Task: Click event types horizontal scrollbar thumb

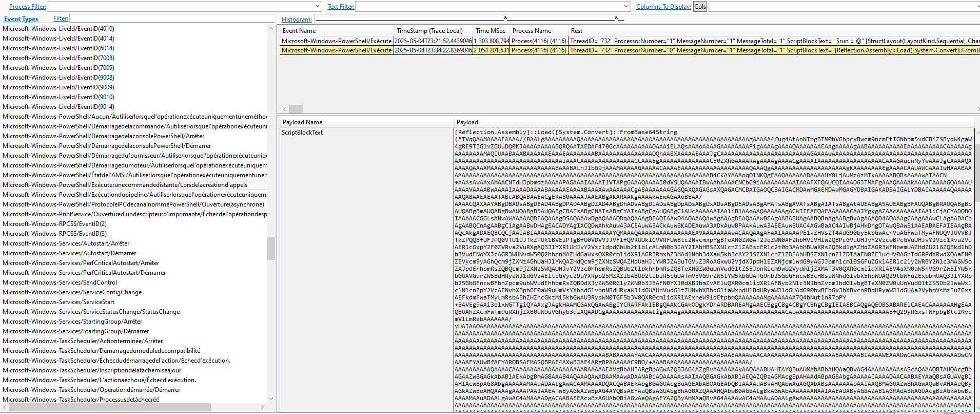Action: [110, 407]
